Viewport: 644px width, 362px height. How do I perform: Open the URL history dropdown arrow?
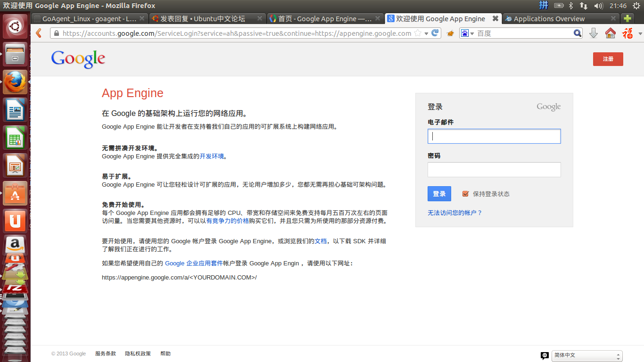[426, 33]
